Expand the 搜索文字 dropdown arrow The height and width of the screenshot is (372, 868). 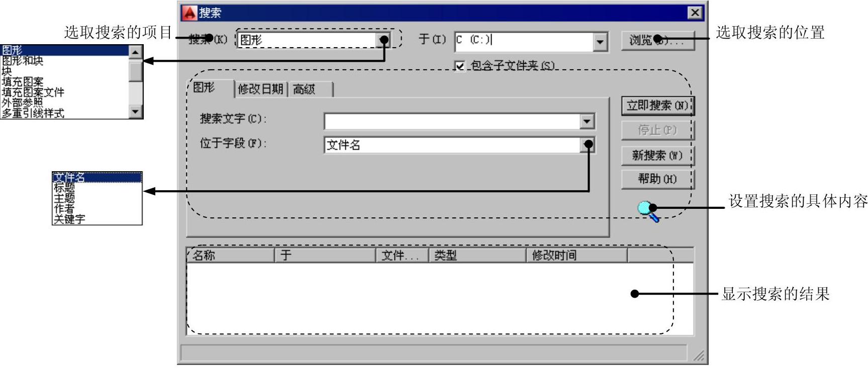[x=587, y=121]
